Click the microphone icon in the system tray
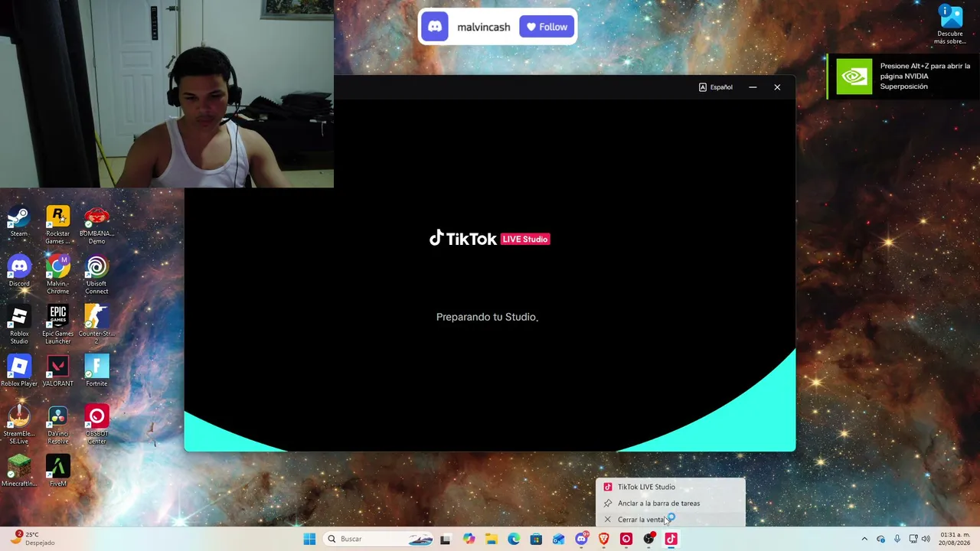 [x=897, y=539]
